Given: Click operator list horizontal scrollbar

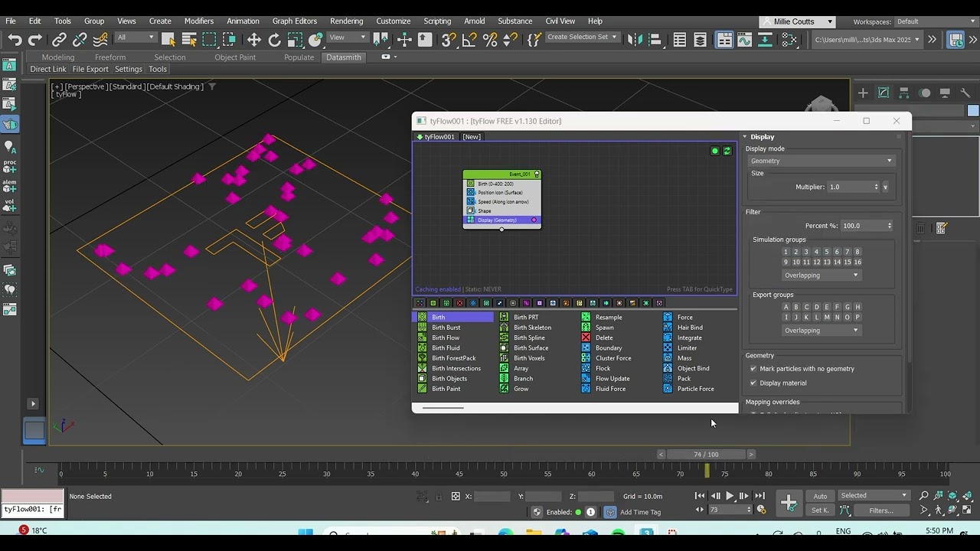Looking at the screenshot, I should click(443, 408).
